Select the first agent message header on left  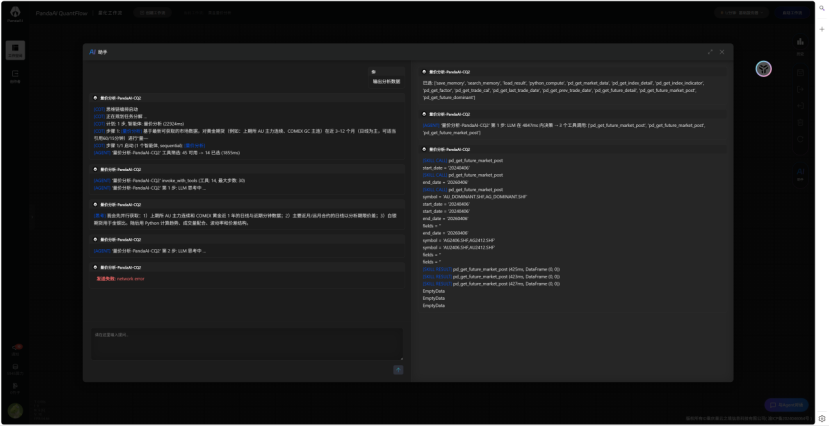(118, 97)
